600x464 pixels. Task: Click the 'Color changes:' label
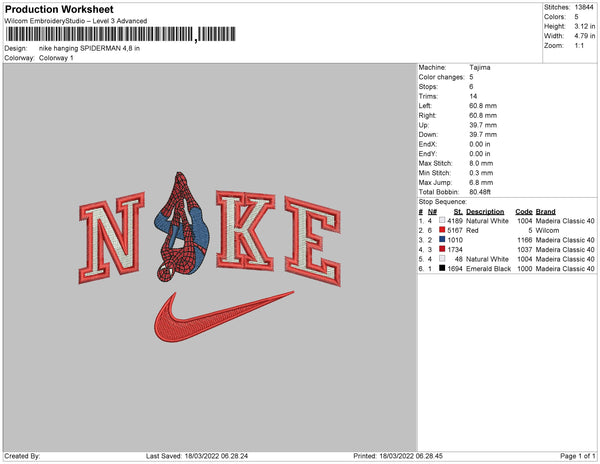point(441,77)
